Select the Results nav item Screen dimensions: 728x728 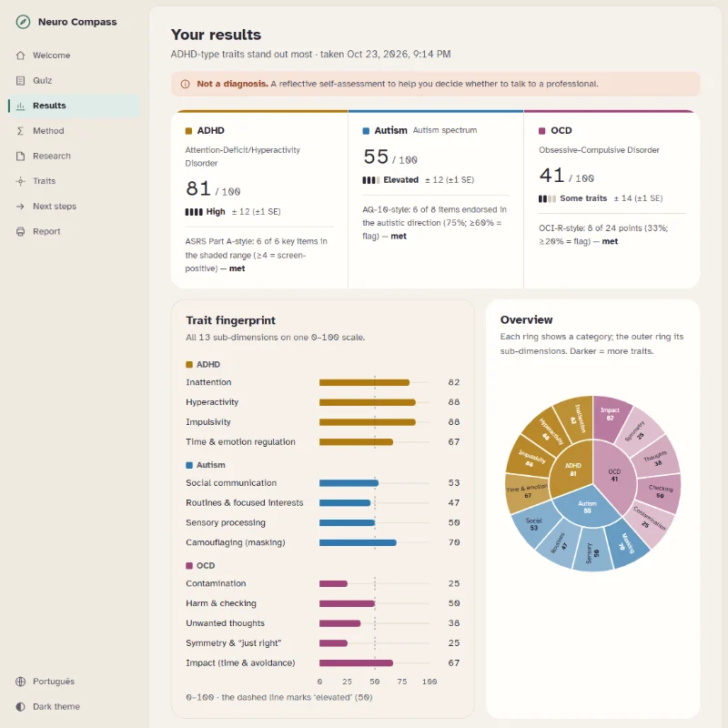point(74,106)
